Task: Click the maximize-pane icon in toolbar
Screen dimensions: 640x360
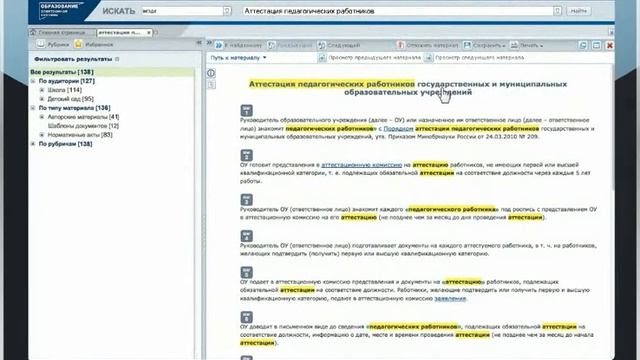Action: (596, 45)
